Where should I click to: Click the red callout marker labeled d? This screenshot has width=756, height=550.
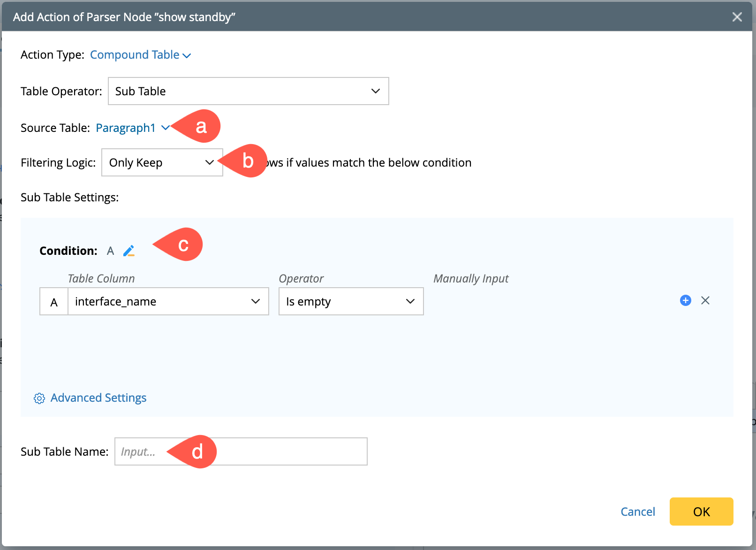(197, 451)
